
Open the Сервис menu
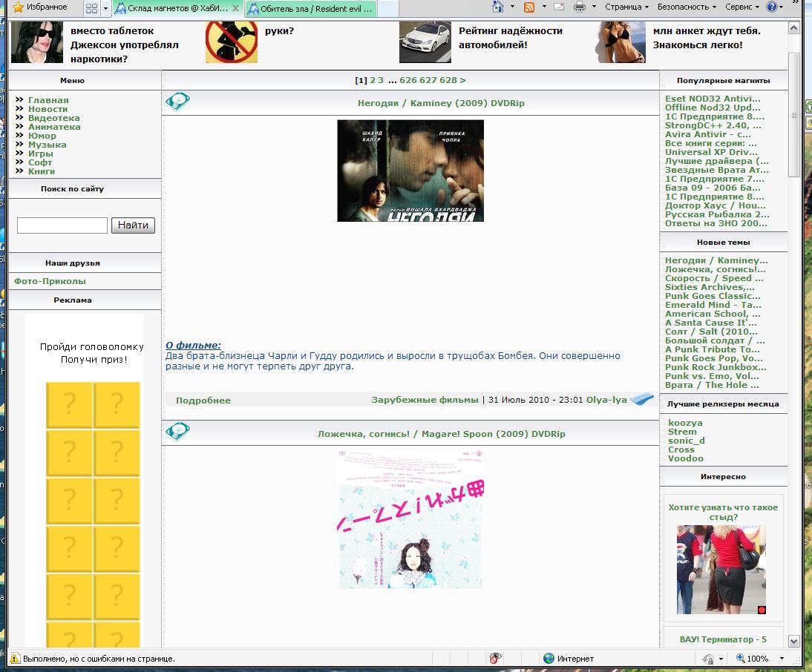click(x=742, y=7)
